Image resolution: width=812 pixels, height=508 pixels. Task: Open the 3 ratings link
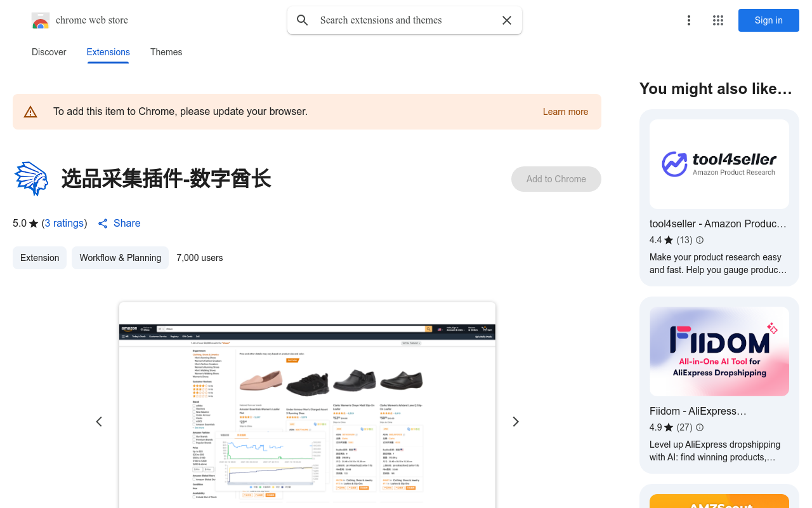point(65,224)
